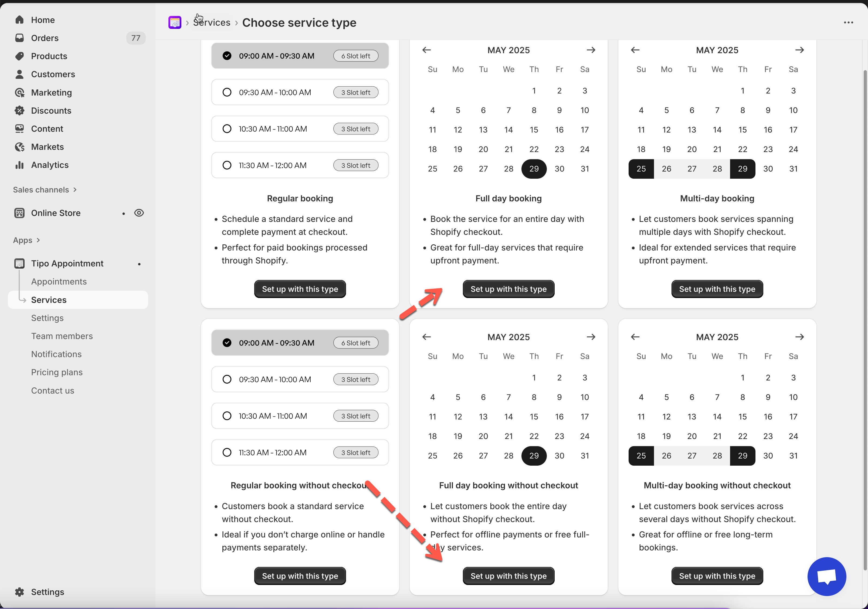Go to next month in Full day booking calendar
The width and height of the screenshot is (868, 609).
pyautogui.click(x=591, y=50)
